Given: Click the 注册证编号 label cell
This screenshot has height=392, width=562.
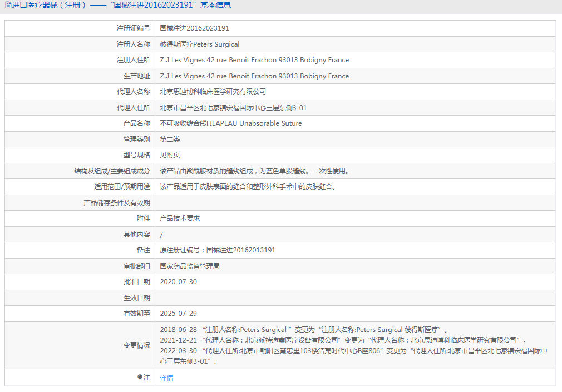Looking at the screenshot, I should coord(134,28).
